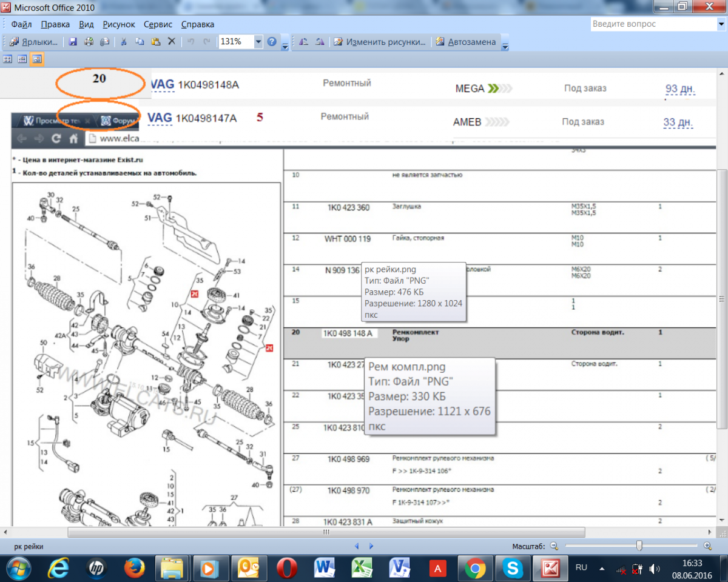Send the picture by e-mail

tap(104, 42)
